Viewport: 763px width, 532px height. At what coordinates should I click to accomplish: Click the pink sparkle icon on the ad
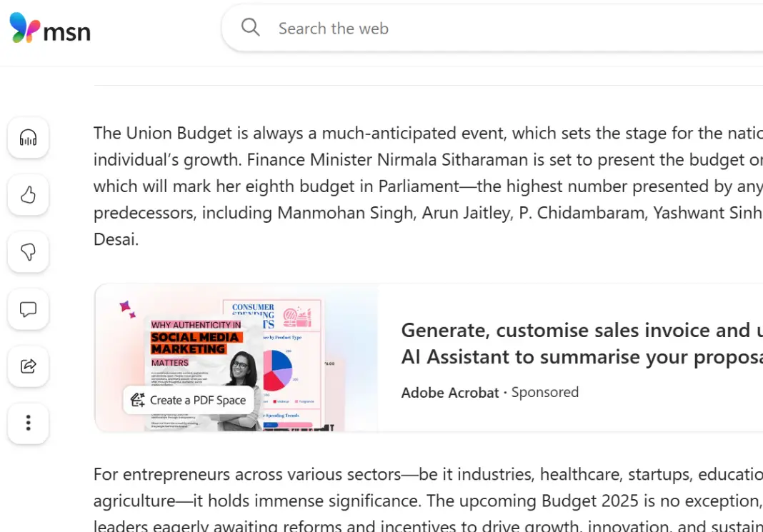click(x=128, y=308)
